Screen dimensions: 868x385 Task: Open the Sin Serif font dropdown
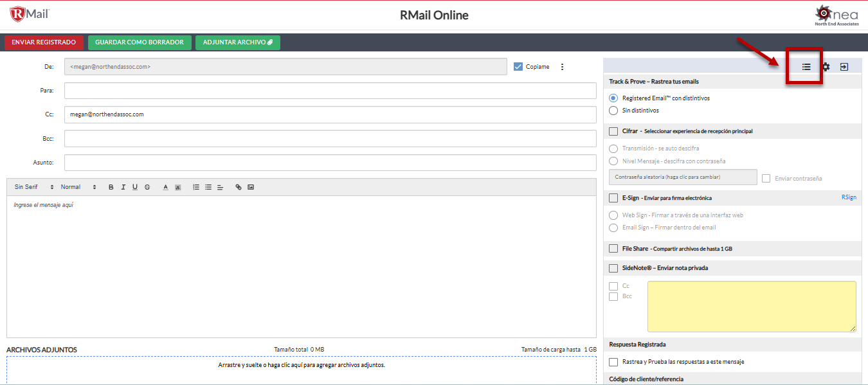tap(34, 187)
